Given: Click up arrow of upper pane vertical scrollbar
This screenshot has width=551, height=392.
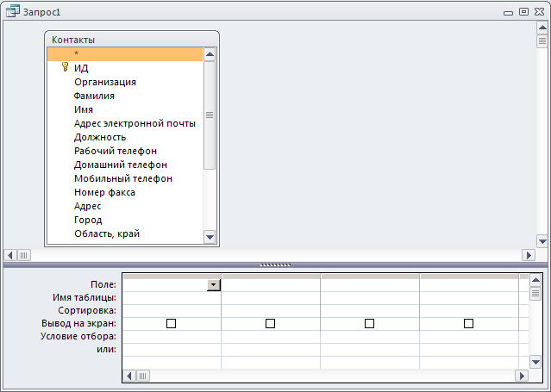Looking at the screenshot, I should pos(542,28).
